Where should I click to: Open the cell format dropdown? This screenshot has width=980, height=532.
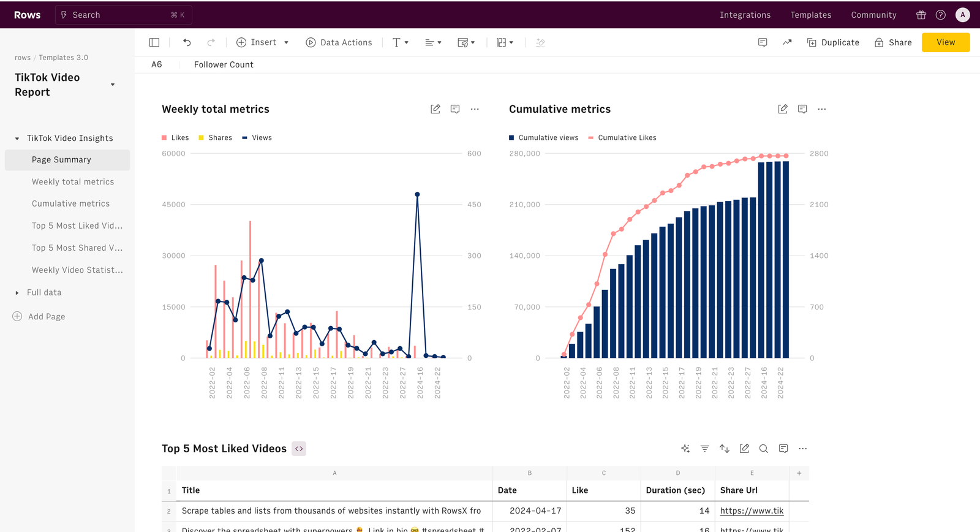466,42
